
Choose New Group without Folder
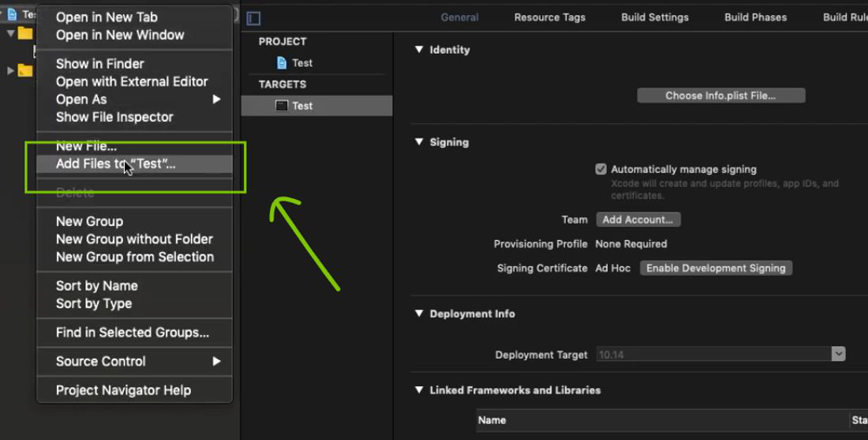(134, 239)
